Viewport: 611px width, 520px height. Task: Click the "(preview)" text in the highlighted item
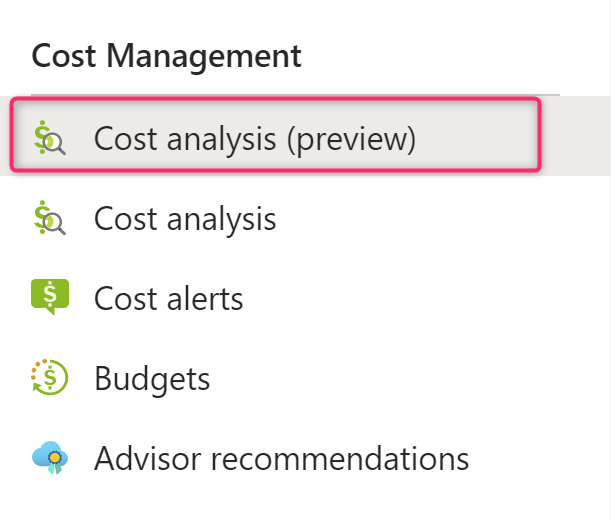[x=350, y=139]
